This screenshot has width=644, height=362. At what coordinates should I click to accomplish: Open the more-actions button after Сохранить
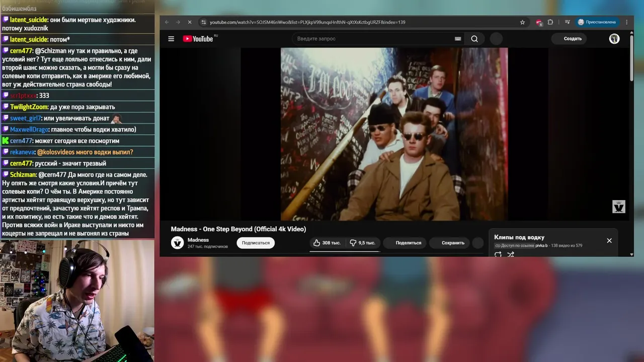click(477, 243)
